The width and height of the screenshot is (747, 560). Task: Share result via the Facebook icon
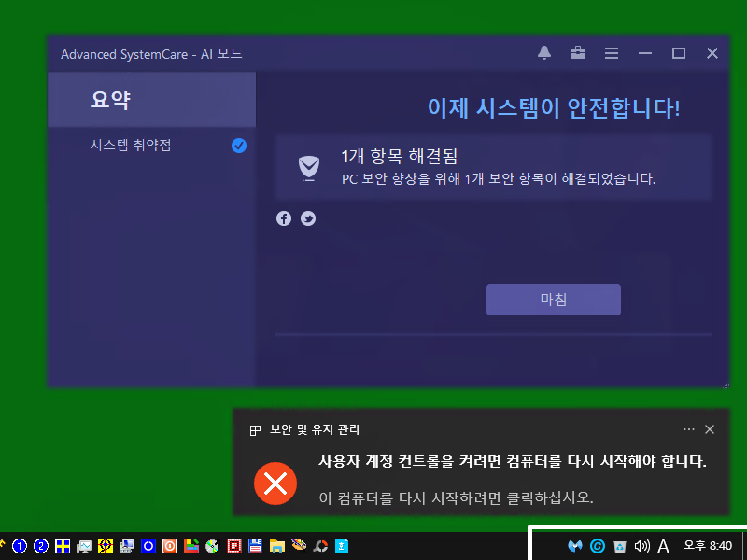click(x=284, y=218)
